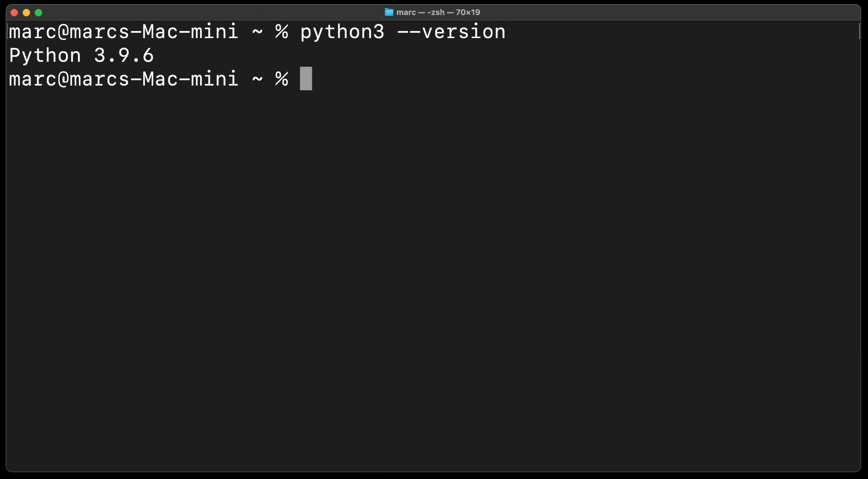Viewport: 868px width, 479px height.
Task: Click "marc@marcs-Mac-mini" on the last prompt line
Action: tap(124, 79)
